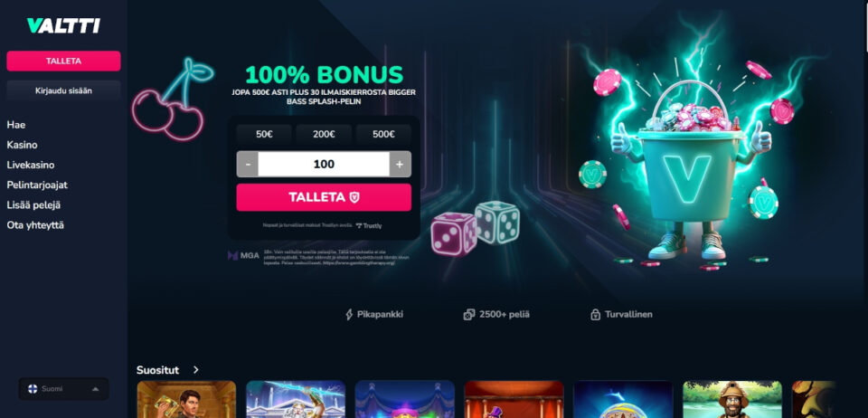The image size is (868, 418).
Task: Select the 500€ deposit preset
Action: tap(383, 135)
